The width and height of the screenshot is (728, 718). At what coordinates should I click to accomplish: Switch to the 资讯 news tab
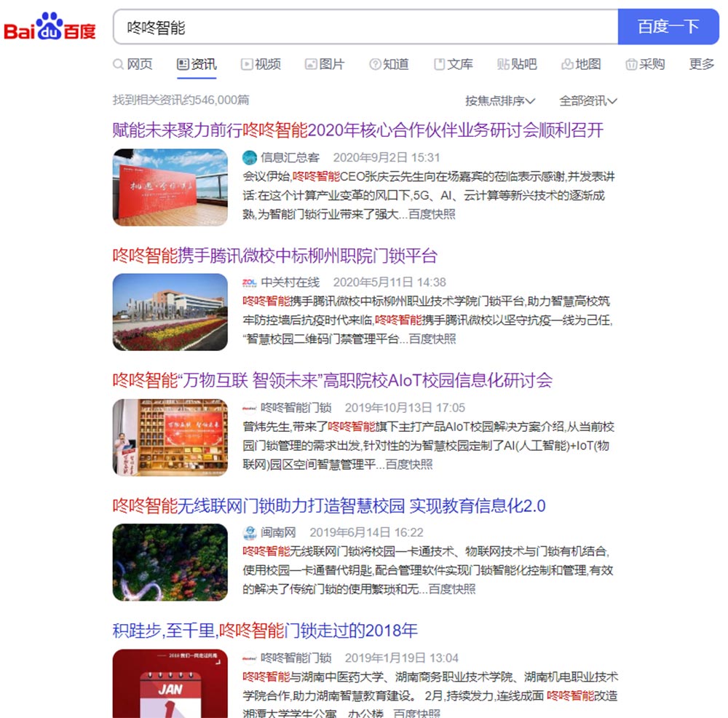coord(197,64)
